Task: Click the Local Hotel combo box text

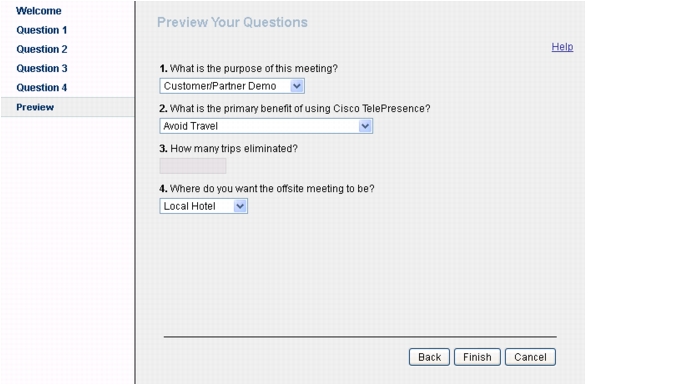Action: (189, 206)
